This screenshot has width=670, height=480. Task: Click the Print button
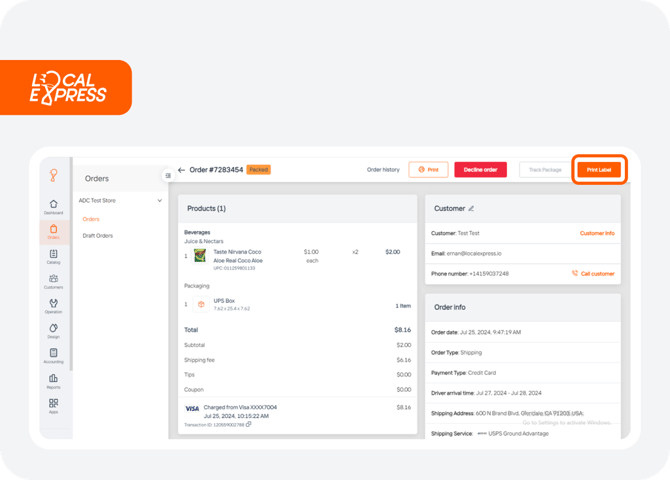tap(429, 170)
